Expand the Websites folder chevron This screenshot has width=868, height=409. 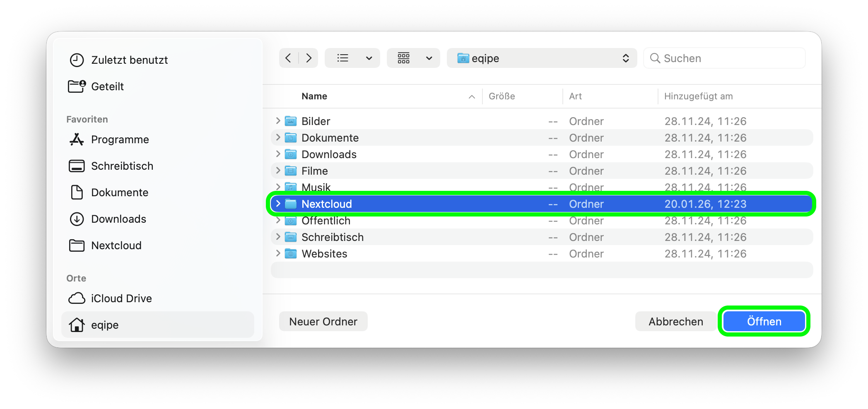click(278, 253)
